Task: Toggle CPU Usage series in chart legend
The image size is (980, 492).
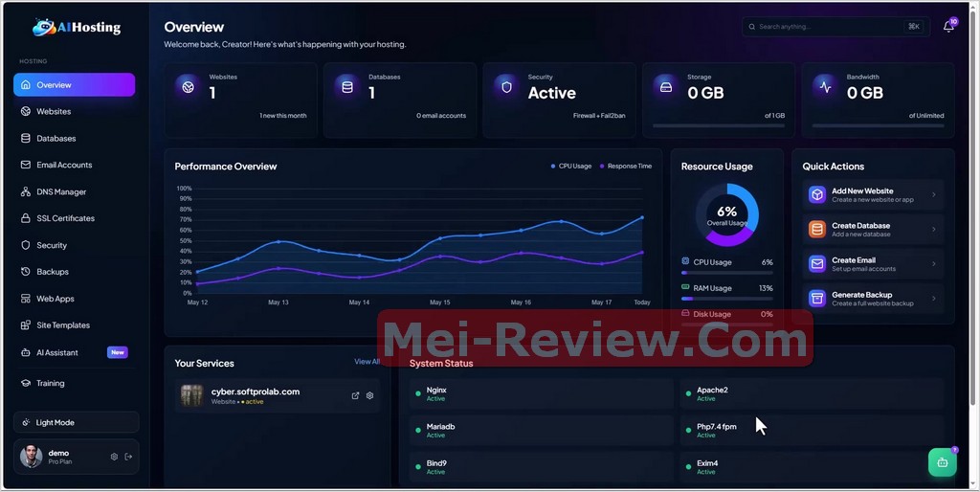Action: coord(571,167)
